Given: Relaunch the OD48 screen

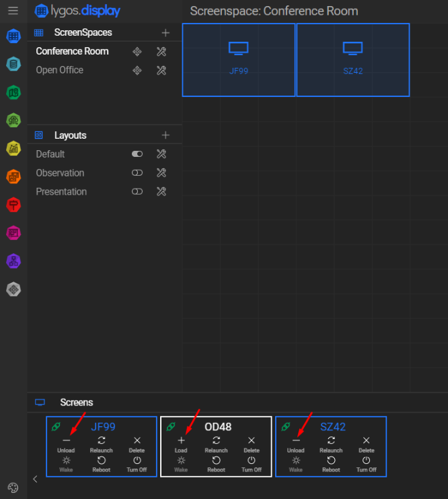Looking at the screenshot, I should point(216,444).
